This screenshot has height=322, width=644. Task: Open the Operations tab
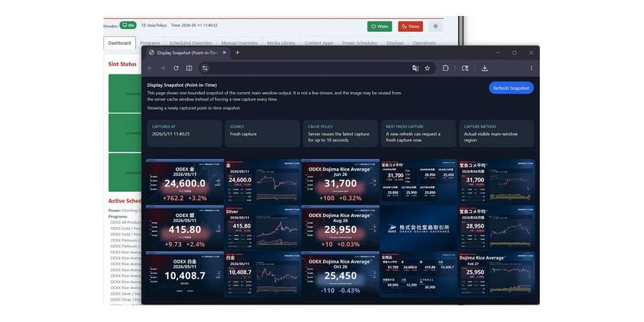(424, 43)
